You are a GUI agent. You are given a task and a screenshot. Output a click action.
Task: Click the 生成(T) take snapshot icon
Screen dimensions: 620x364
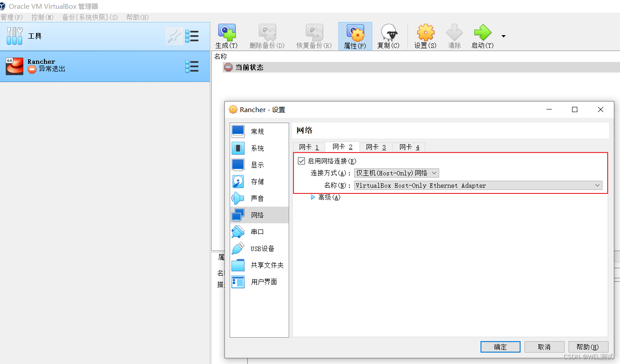point(227,33)
